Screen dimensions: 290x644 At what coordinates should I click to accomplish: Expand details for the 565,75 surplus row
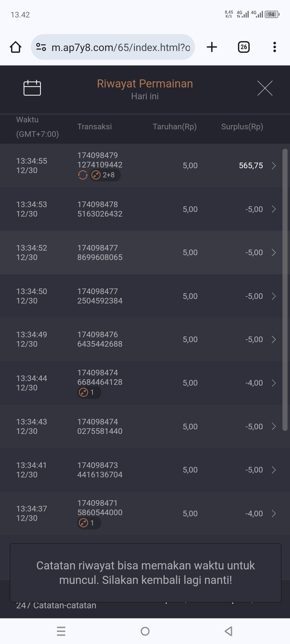tap(274, 166)
